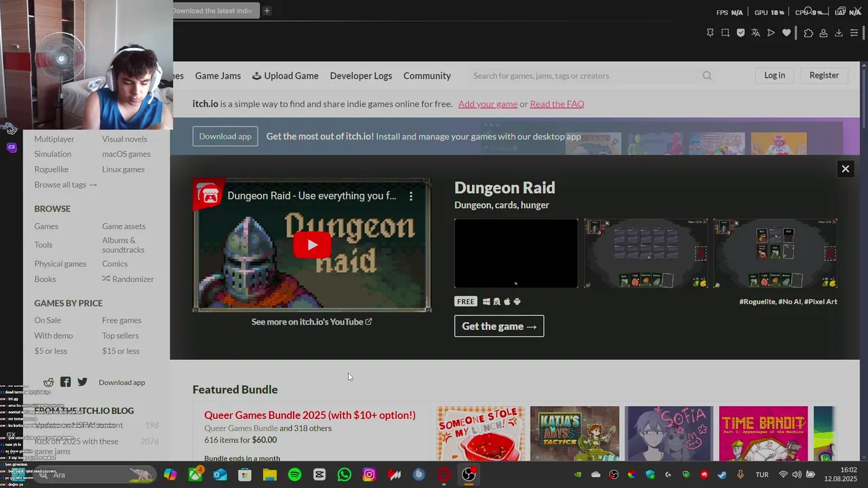Open the #Pixel Art tag

(x=821, y=302)
